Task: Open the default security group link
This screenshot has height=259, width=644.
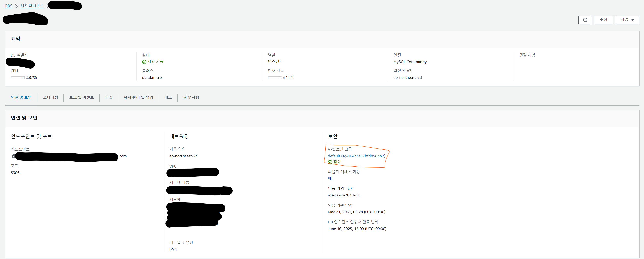Action: point(356,156)
